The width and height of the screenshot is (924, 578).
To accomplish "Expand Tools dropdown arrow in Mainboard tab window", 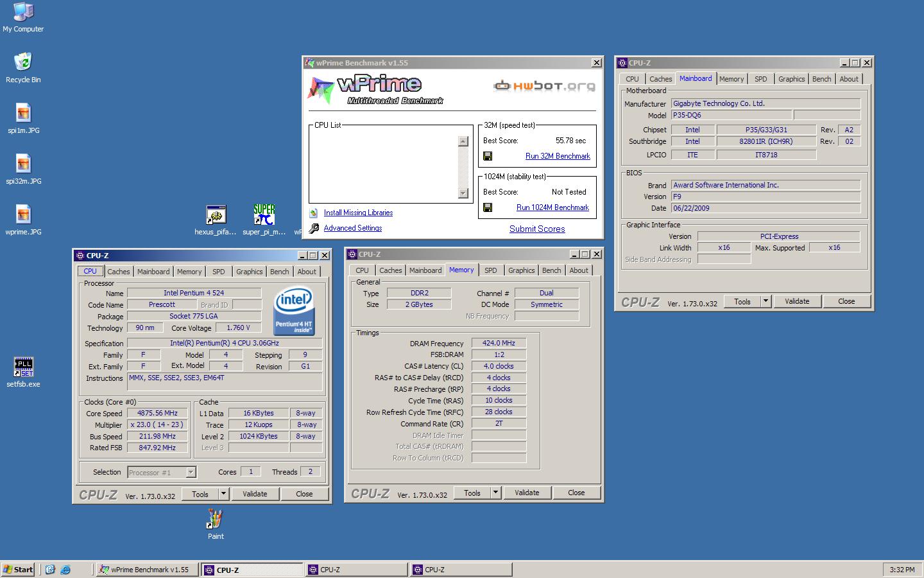I will click(x=766, y=301).
